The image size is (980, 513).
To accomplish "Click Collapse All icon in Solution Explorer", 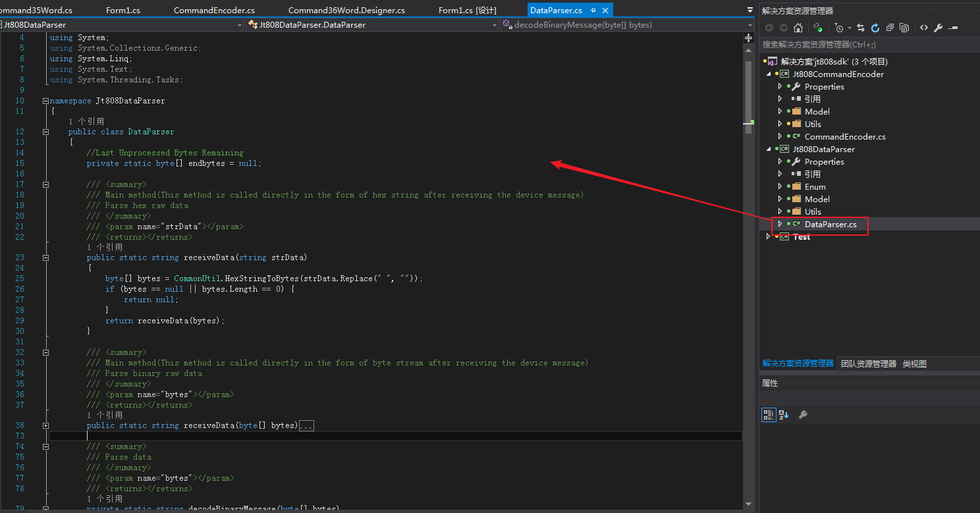I will pos(890,28).
